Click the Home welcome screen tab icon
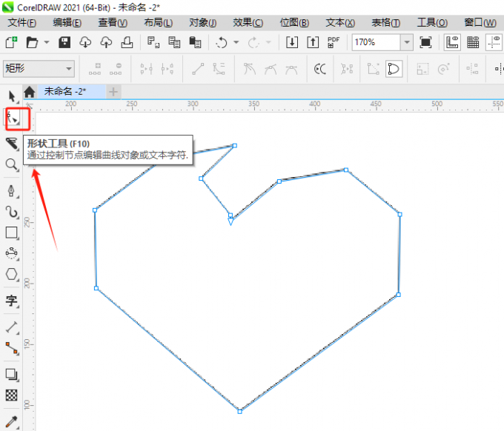The image size is (504, 431). click(x=29, y=92)
